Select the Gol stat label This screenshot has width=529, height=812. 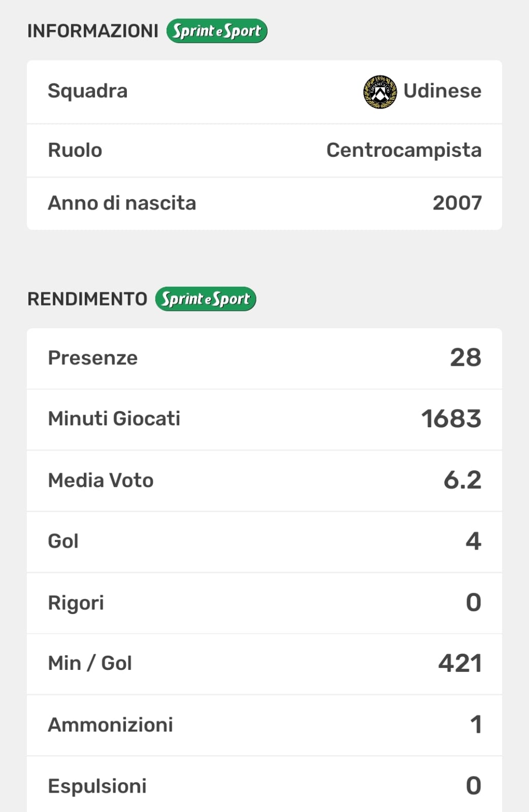pyautogui.click(x=63, y=542)
